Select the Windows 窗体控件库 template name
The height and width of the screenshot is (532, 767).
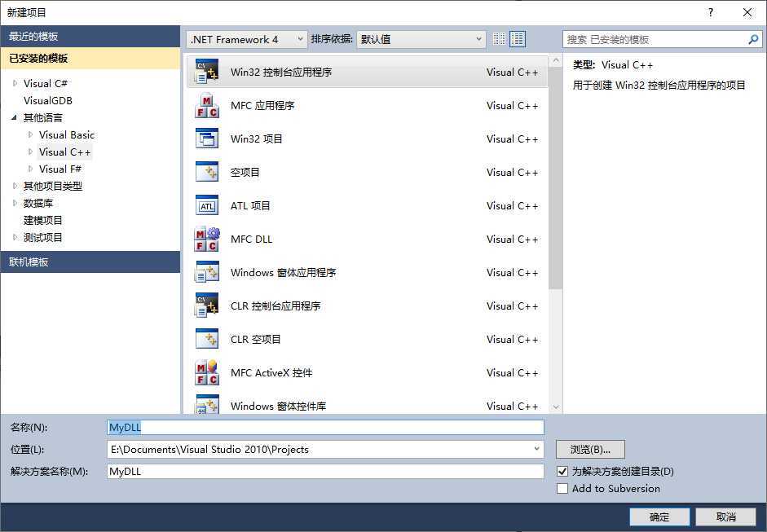[278, 406]
